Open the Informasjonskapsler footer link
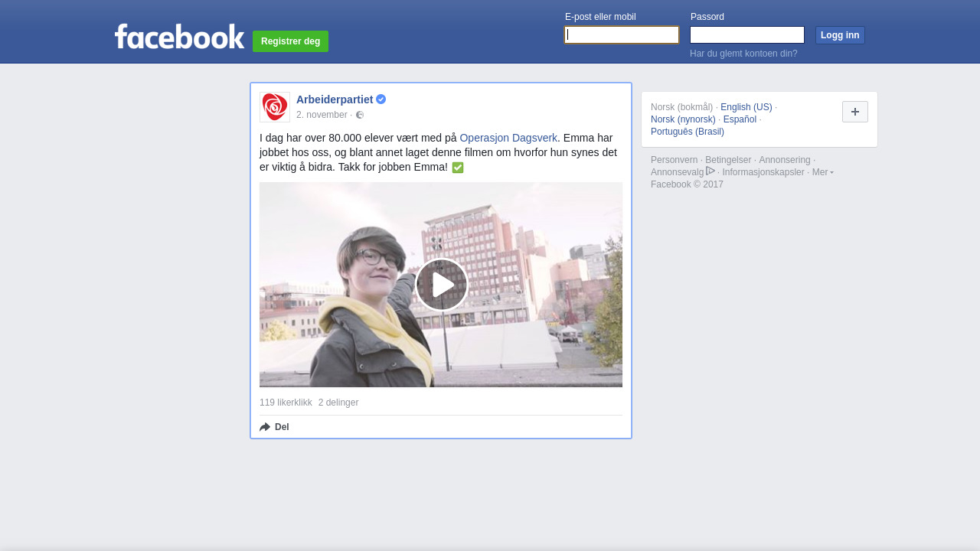 tap(763, 172)
